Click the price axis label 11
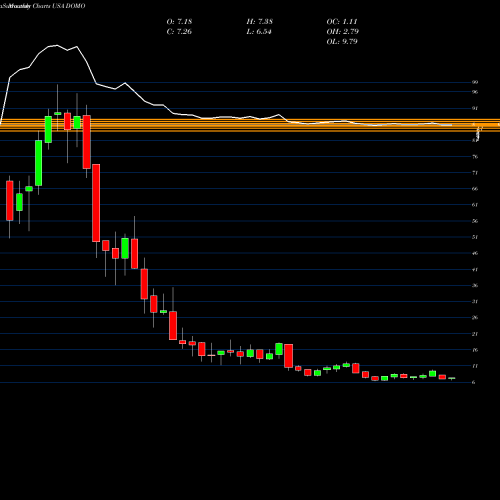Viewport: 500px width, 500px height. [x=475, y=366]
